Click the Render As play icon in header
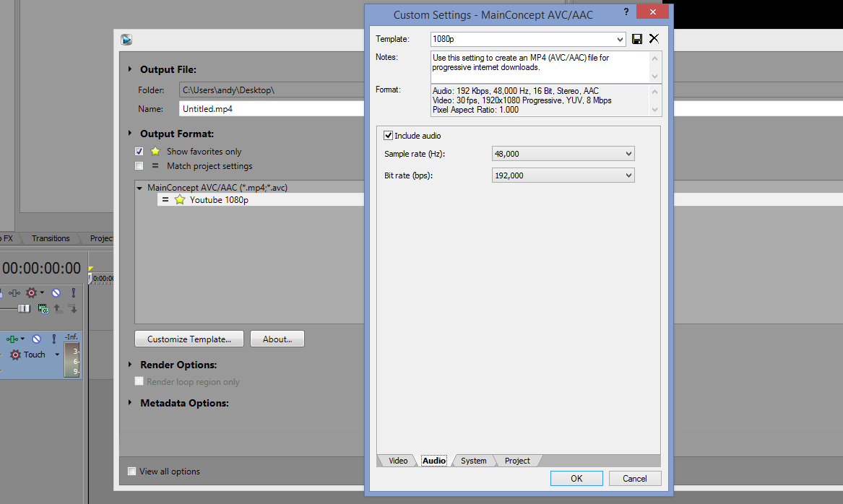This screenshot has width=843, height=504. (x=126, y=39)
